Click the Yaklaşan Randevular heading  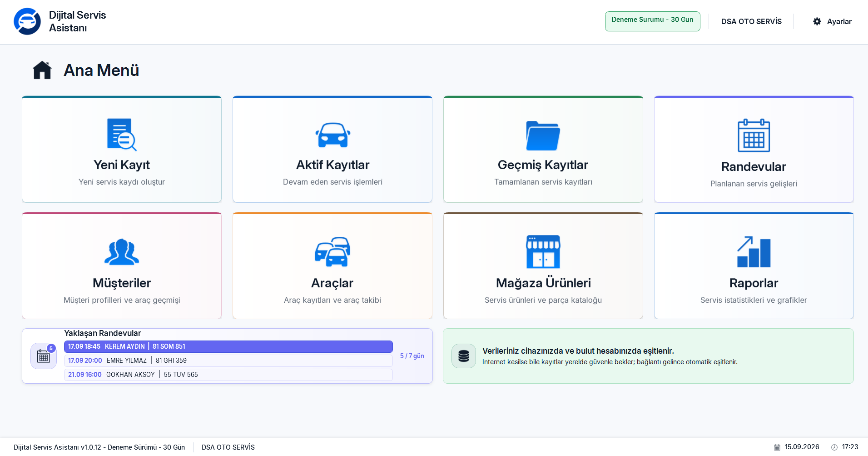coord(103,333)
